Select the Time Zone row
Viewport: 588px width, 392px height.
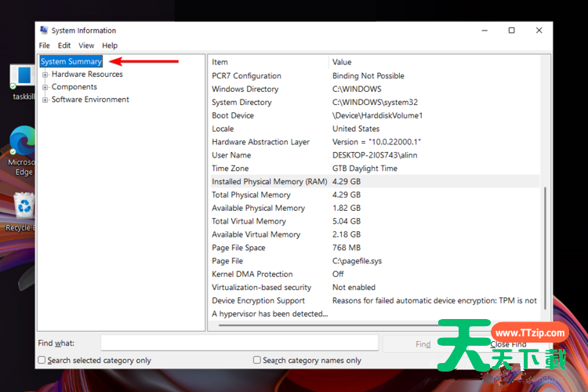click(x=375, y=169)
